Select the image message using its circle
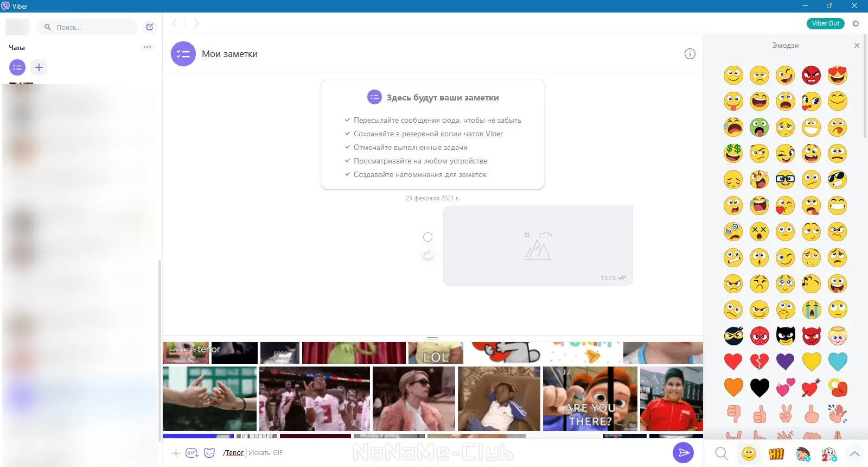The image size is (868, 467). point(428,237)
